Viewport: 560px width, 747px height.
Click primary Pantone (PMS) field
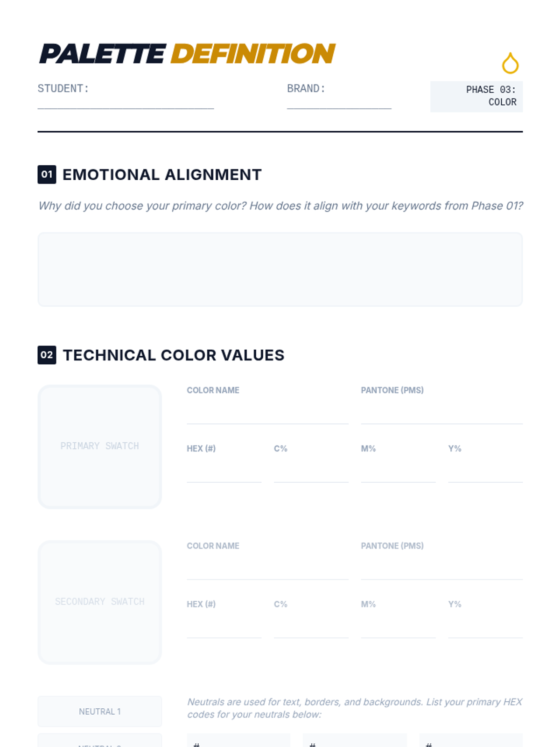(441, 413)
